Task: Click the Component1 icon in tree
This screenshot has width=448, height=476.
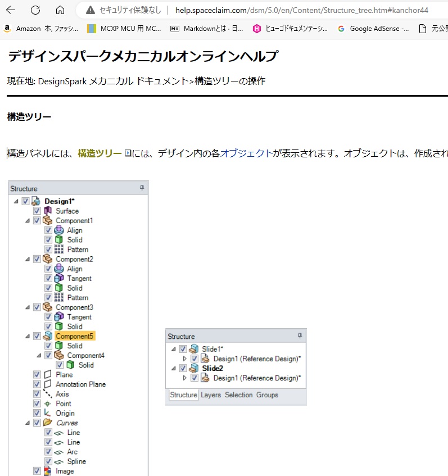Action: (x=48, y=220)
